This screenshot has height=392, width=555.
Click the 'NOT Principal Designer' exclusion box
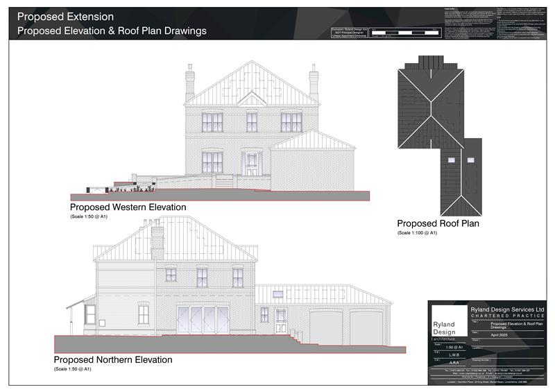click(350, 33)
